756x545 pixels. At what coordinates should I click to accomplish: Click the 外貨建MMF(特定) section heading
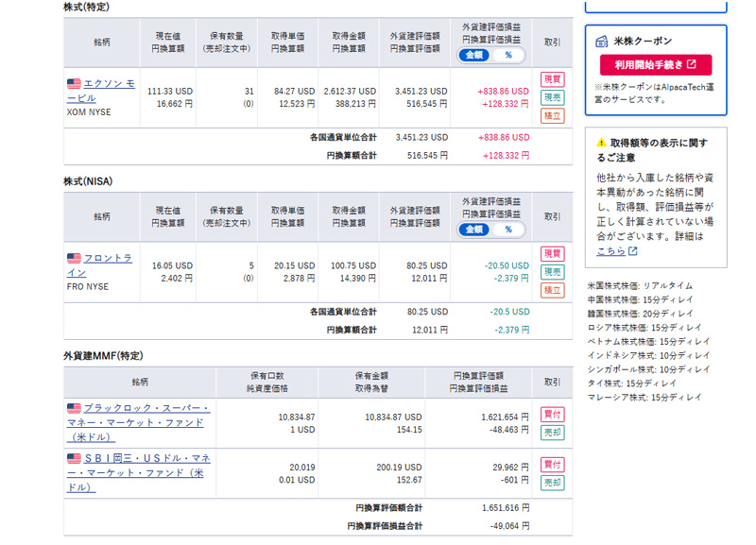click(x=103, y=356)
